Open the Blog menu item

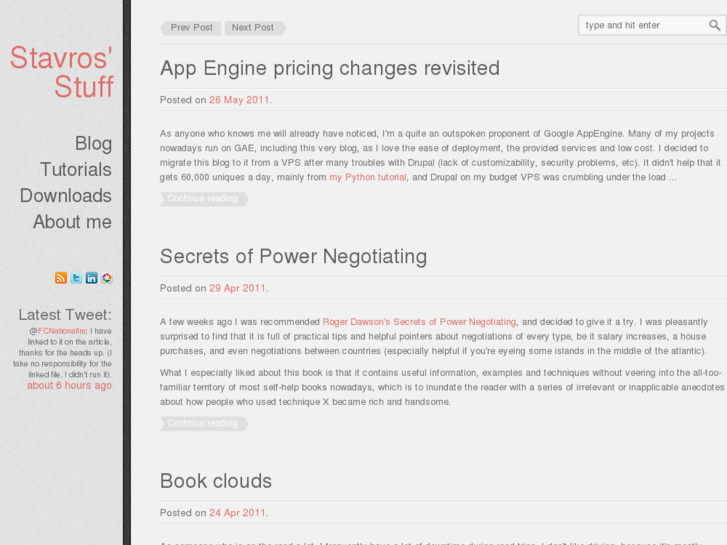[93, 143]
